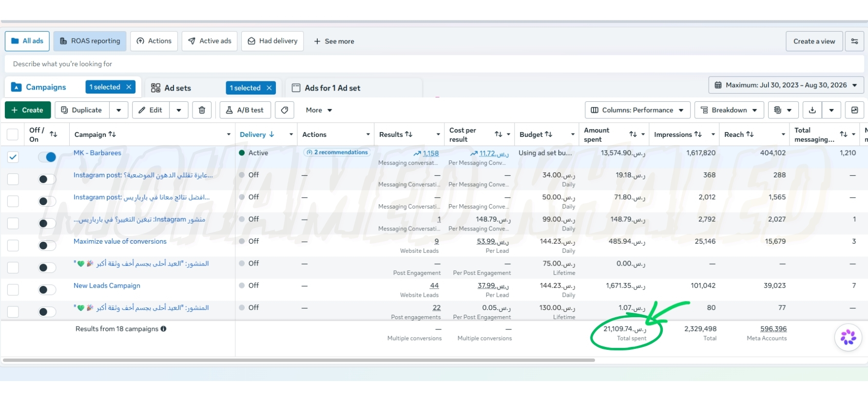The image size is (868, 401).
Task: Turn off the MK - Barbarees campaign toggle
Action: point(47,157)
